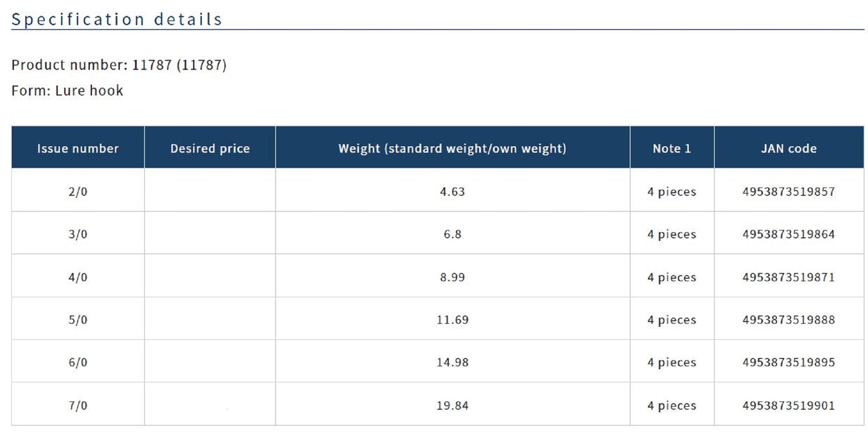The height and width of the screenshot is (434, 868).
Task: Click JAN code 4953873519888
Action: click(789, 320)
